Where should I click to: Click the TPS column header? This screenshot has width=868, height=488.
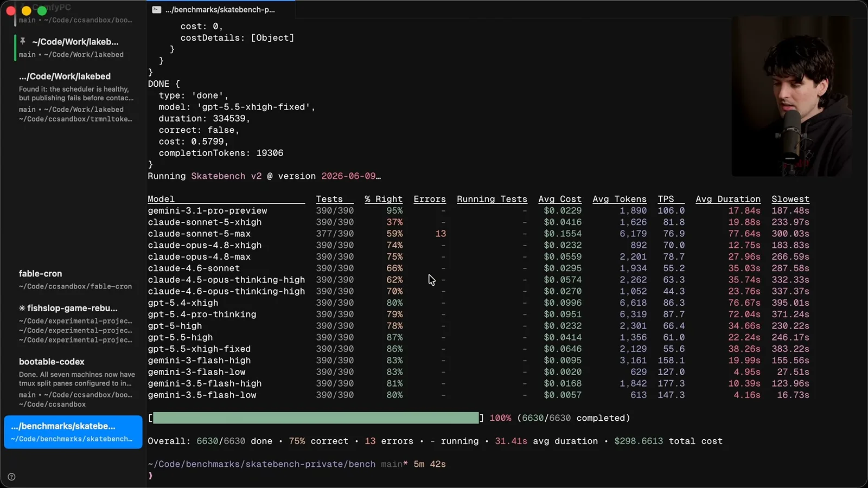[666, 199]
